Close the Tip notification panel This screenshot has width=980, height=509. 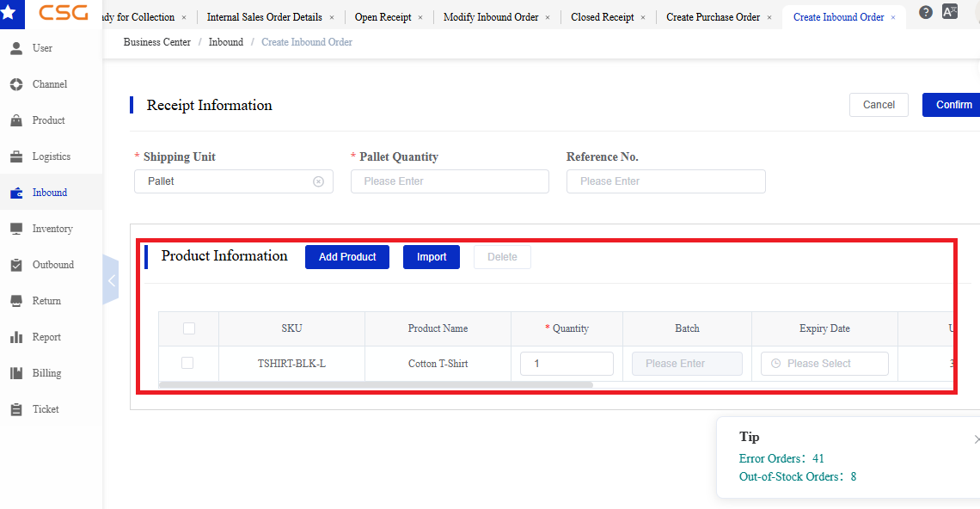(x=977, y=439)
